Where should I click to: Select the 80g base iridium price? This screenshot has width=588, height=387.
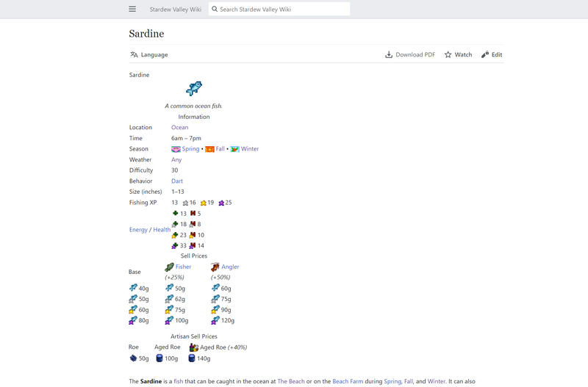(143, 321)
